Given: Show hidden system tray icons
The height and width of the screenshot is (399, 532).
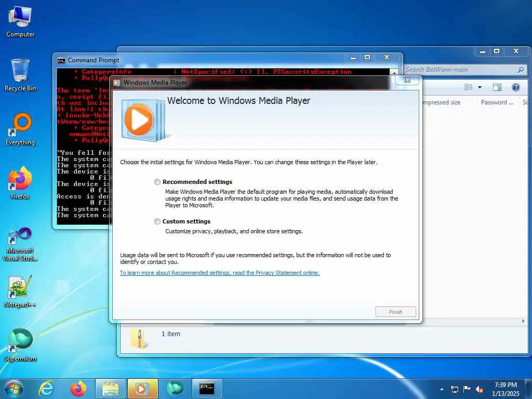Looking at the screenshot, I should pos(442,389).
